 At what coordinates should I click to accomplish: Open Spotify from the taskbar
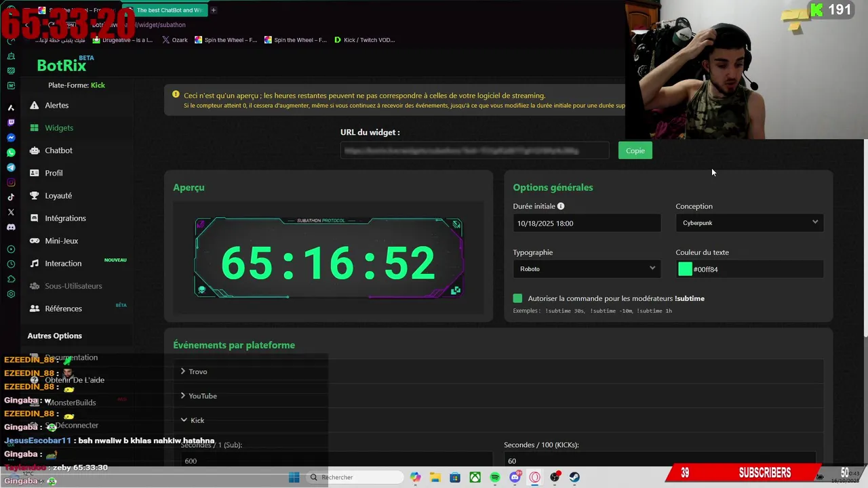495,477
